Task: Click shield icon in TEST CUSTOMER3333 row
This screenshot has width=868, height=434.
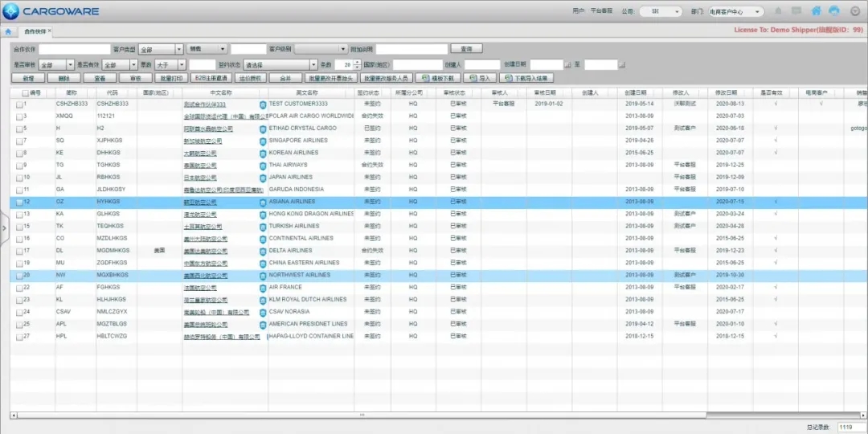Action: pyautogui.click(x=263, y=104)
